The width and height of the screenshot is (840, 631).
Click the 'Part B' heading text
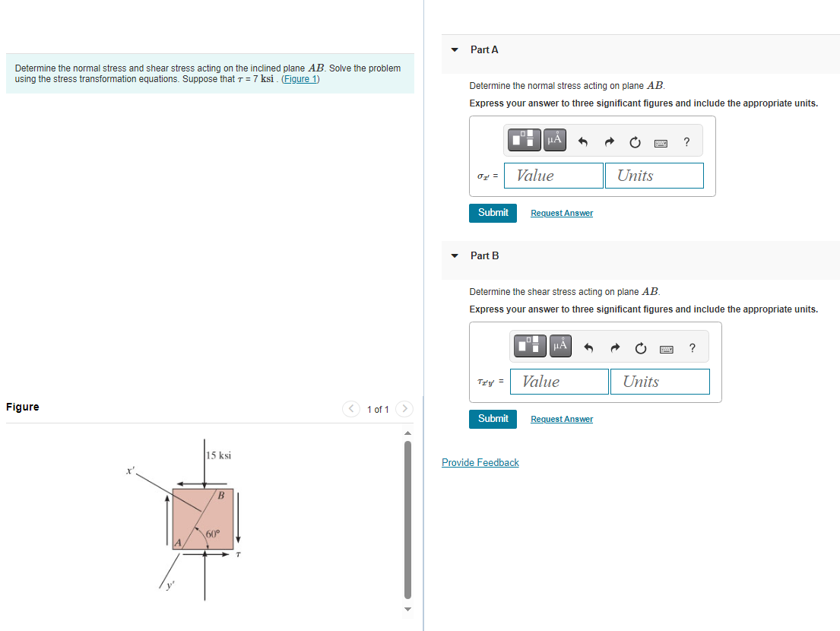pyautogui.click(x=484, y=256)
